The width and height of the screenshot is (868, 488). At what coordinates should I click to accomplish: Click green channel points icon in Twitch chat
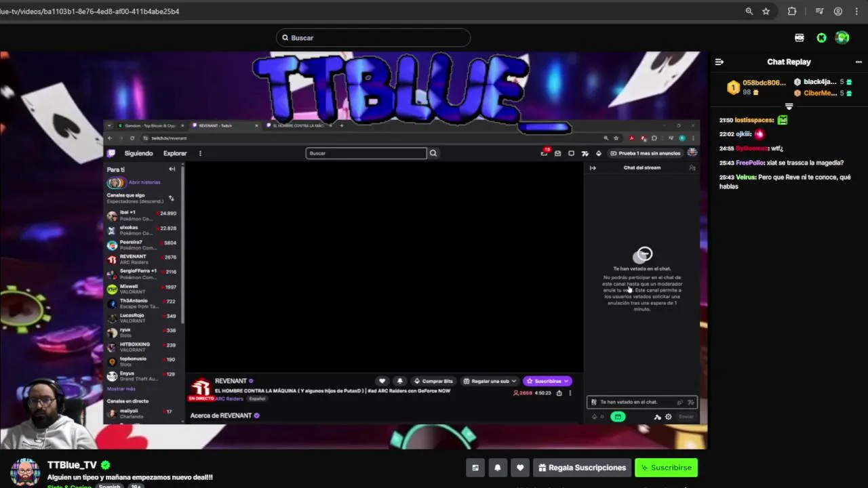(618, 417)
